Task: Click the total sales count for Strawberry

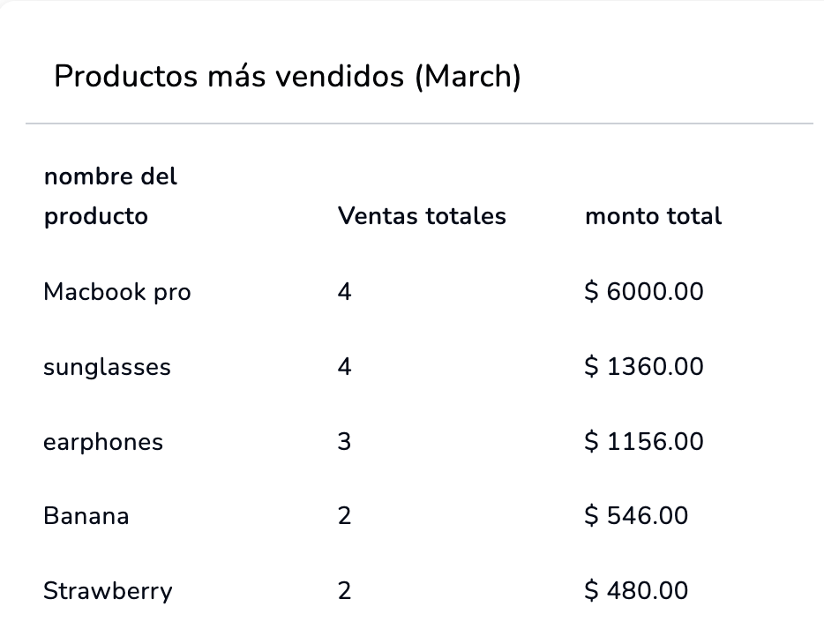Action: (344, 591)
